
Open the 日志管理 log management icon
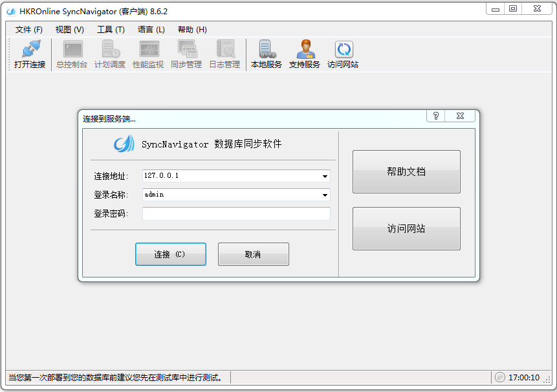click(x=226, y=49)
